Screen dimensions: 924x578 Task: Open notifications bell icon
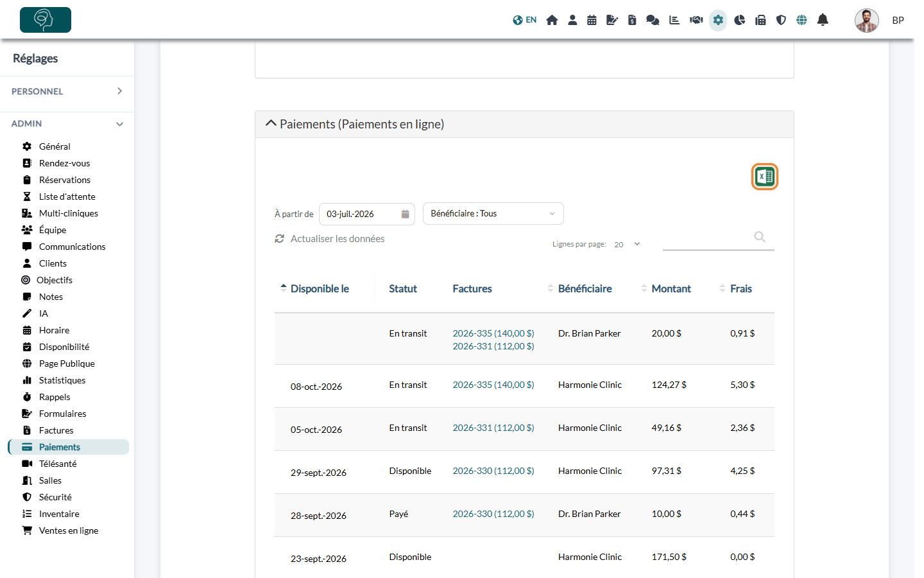(823, 20)
